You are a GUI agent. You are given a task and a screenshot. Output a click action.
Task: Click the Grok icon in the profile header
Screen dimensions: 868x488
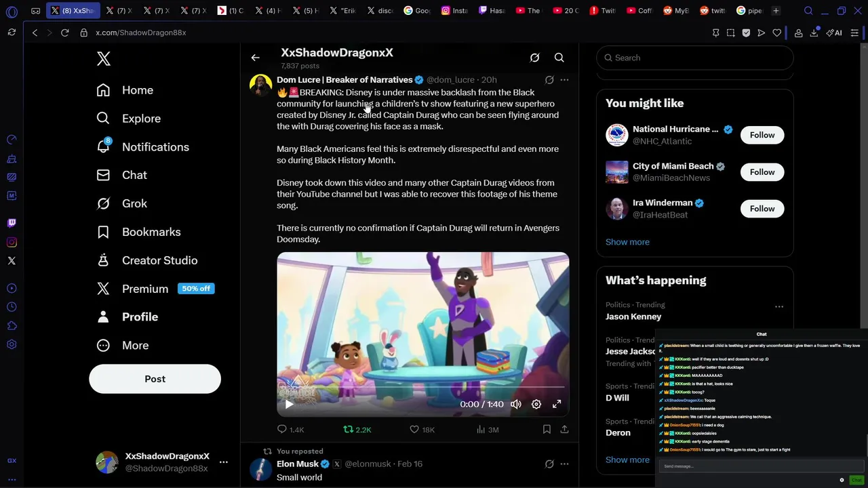point(534,58)
